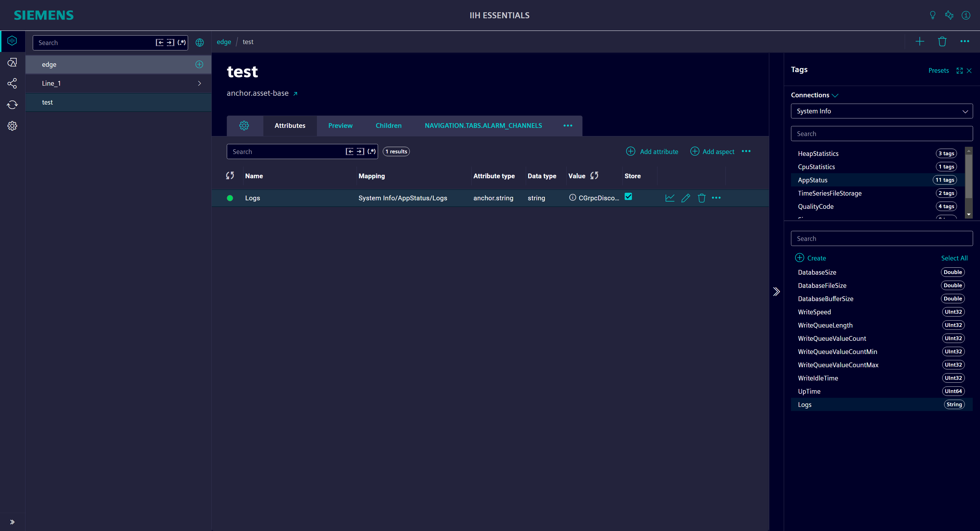
Task: Click Select All tags link
Action: coord(954,258)
